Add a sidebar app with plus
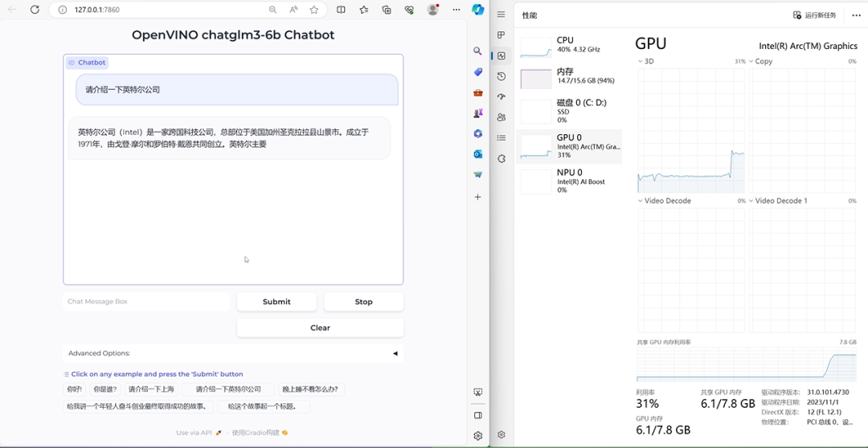 [x=477, y=197]
